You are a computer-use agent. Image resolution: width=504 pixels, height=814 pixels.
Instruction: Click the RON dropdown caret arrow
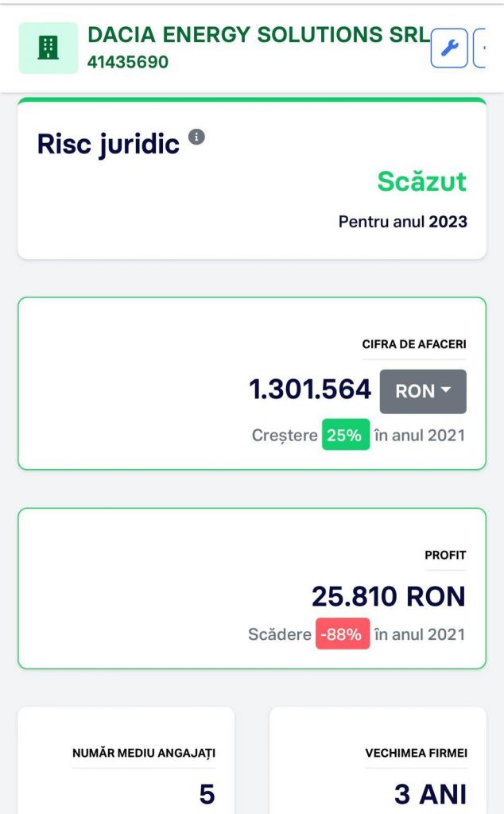[445, 390]
